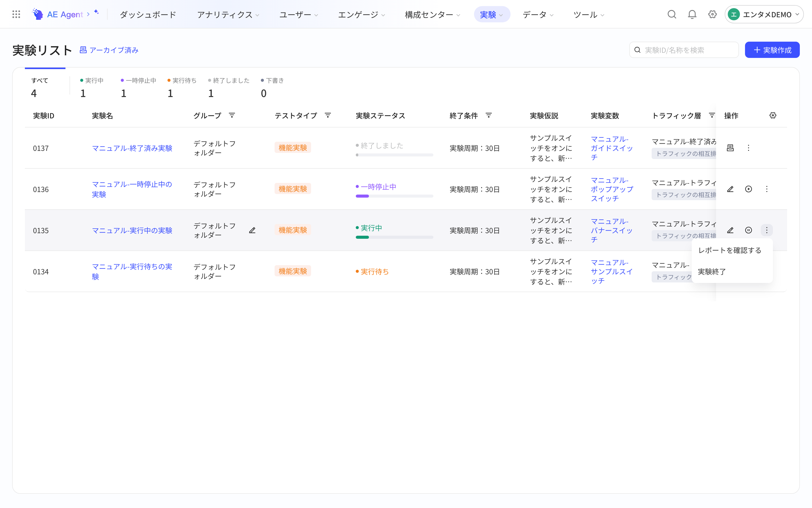Screen dimensions: 812x508
Task: Open the エンタメDEMO account dropdown
Action: click(764, 14)
